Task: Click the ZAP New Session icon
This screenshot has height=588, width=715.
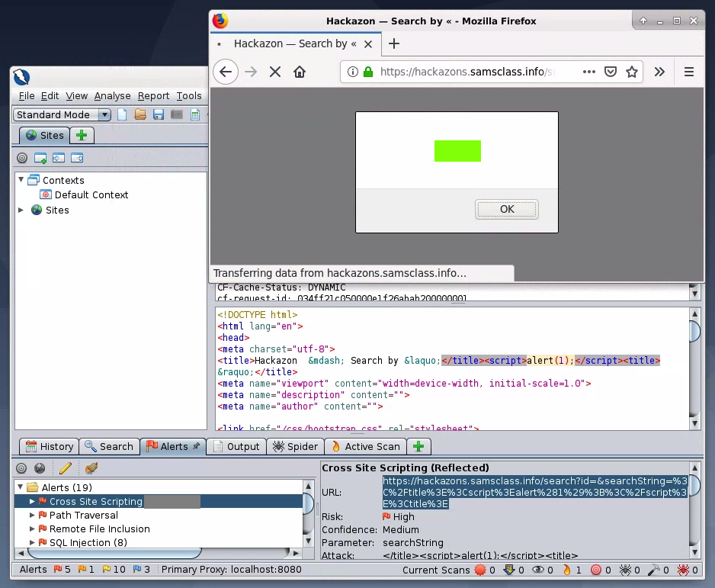Action: (x=122, y=115)
